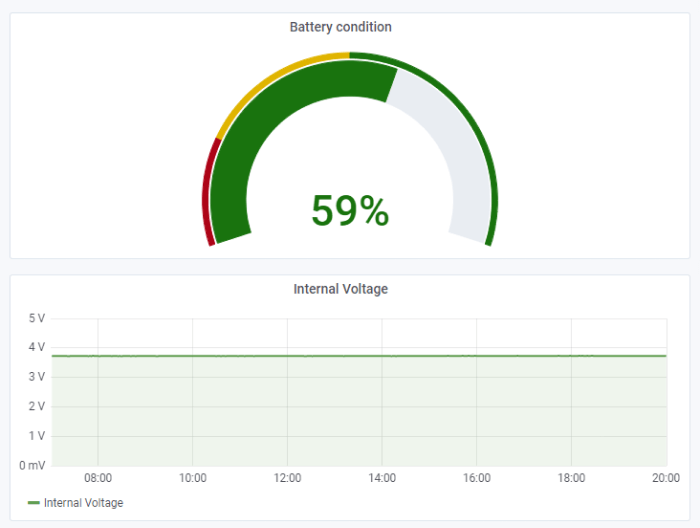The height and width of the screenshot is (528, 700).
Task: Click the green legend color swatch
Action: 34,503
